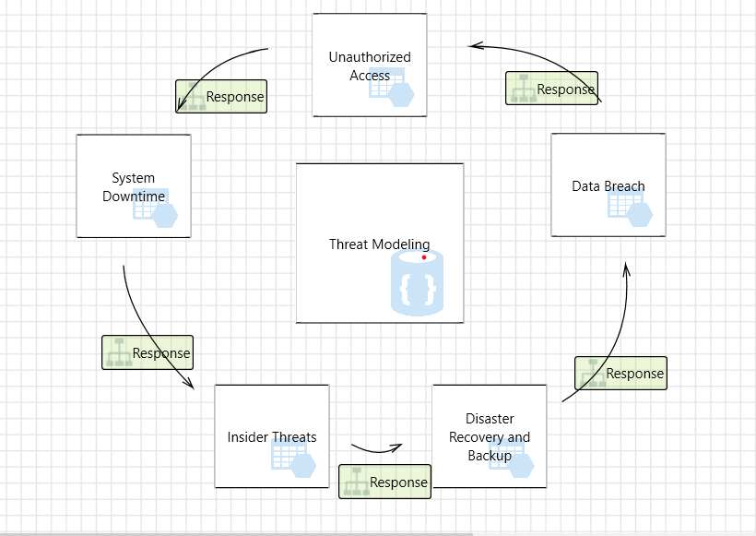Select the Response text beside the Disaster Recovery to Data Breach arrow
The height and width of the screenshot is (536, 756).
635,374
